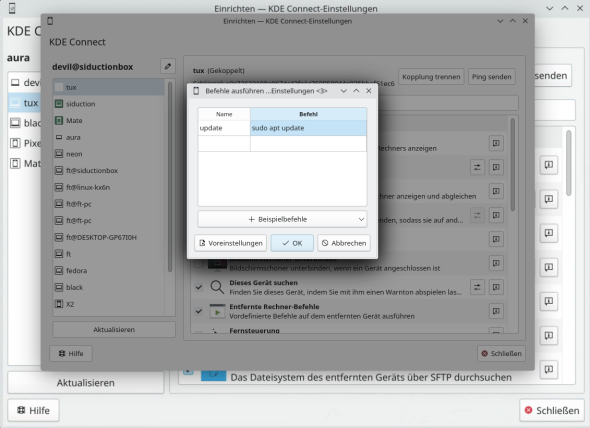Click the empty command cell below 'sudo apt update'
This screenshot has height=428, width=590.
pos(308,143)
